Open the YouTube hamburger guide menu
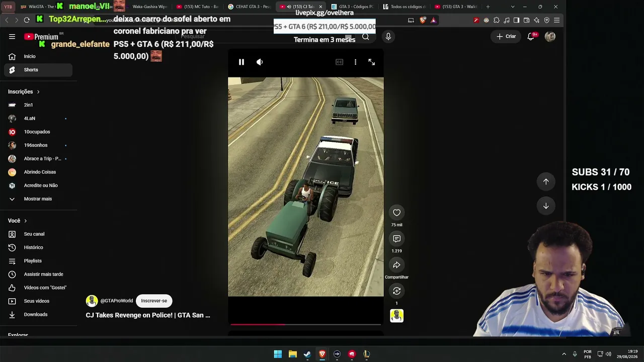This screenshot has height=362, width=644. coord(12,37)
